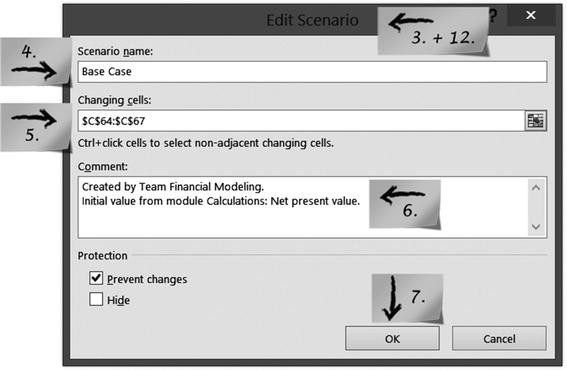Enable the Hide checkbox
567x370 pixels.
pyautogui.click(x=96, y=299)
